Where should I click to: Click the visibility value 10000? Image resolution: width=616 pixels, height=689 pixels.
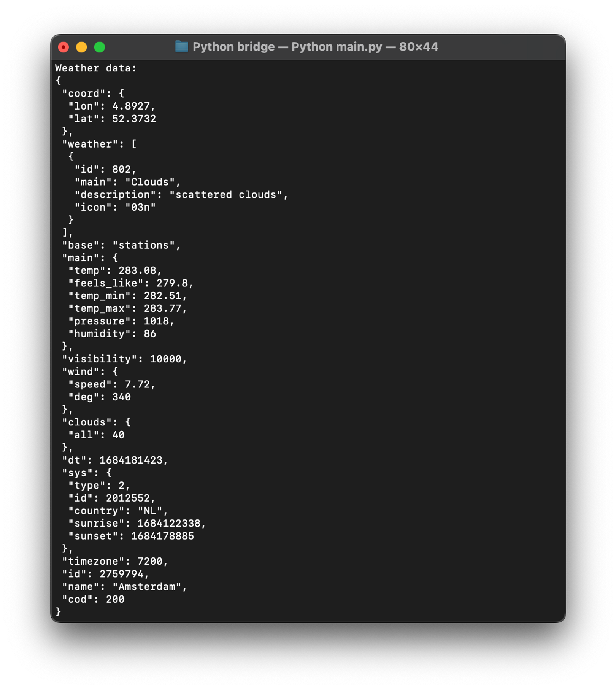pyautogui.click(x=165, y=359)
